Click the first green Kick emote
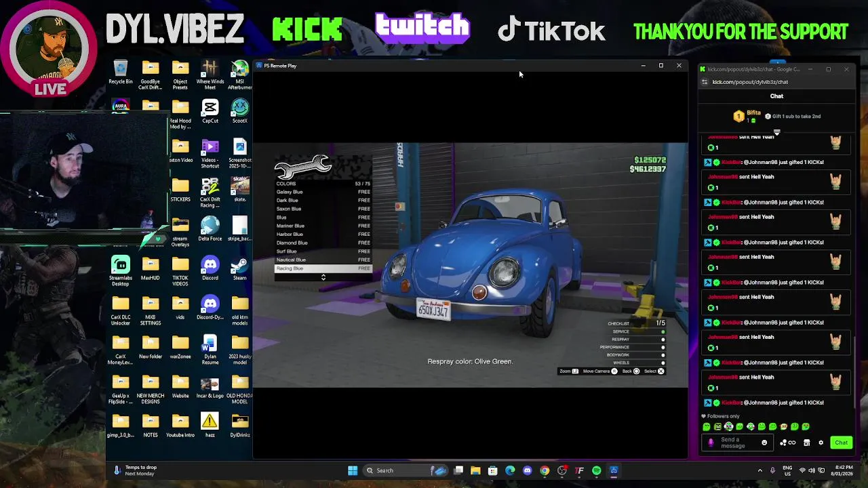Image resolution: width=868 pixels, height=488 pixels. (x=707, y=427)
